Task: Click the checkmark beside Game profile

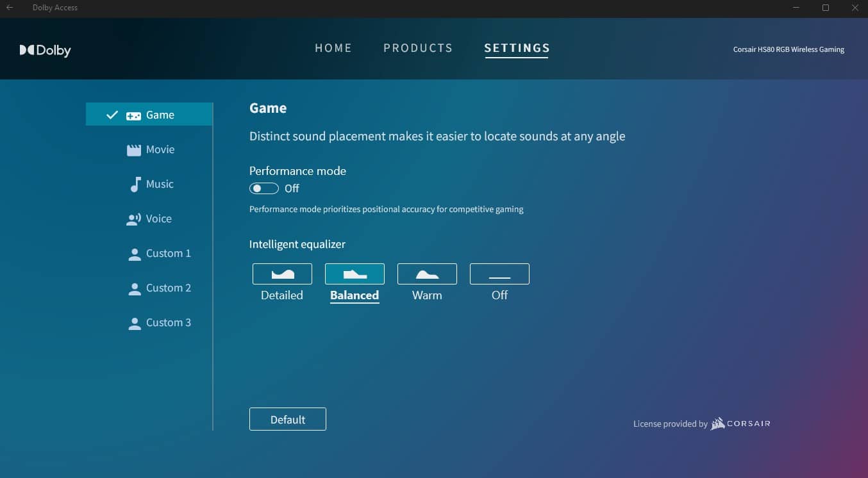Action: (x=112, y=115)
